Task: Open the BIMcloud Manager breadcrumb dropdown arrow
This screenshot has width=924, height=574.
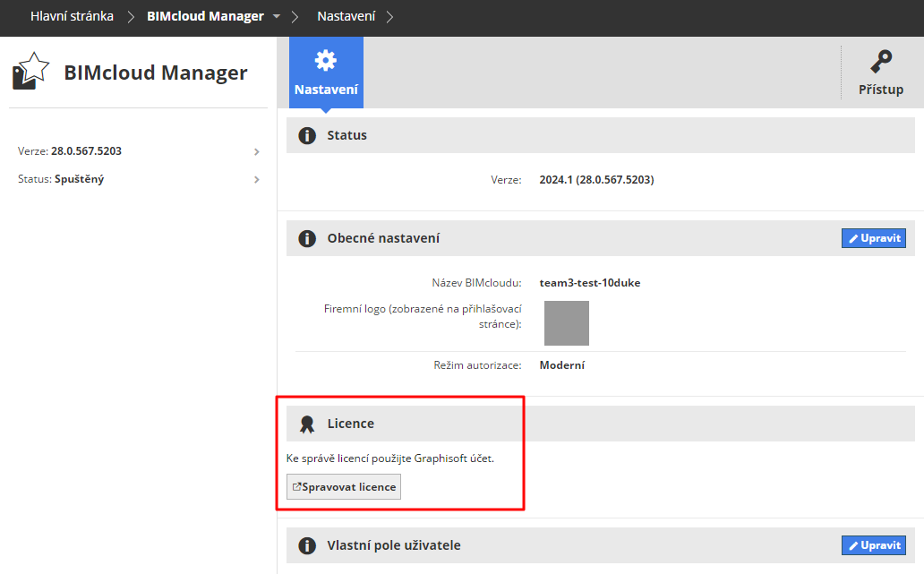Action: [277, 17]
